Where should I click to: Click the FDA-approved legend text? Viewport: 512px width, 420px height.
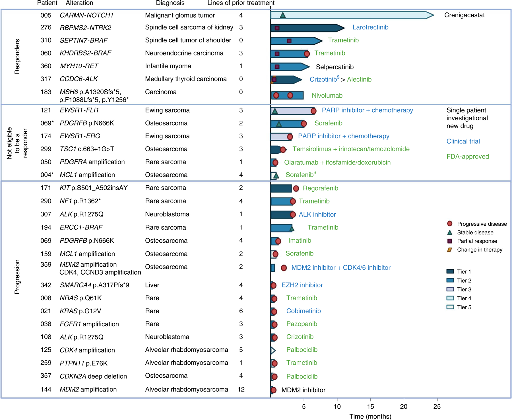pos(468,157)
